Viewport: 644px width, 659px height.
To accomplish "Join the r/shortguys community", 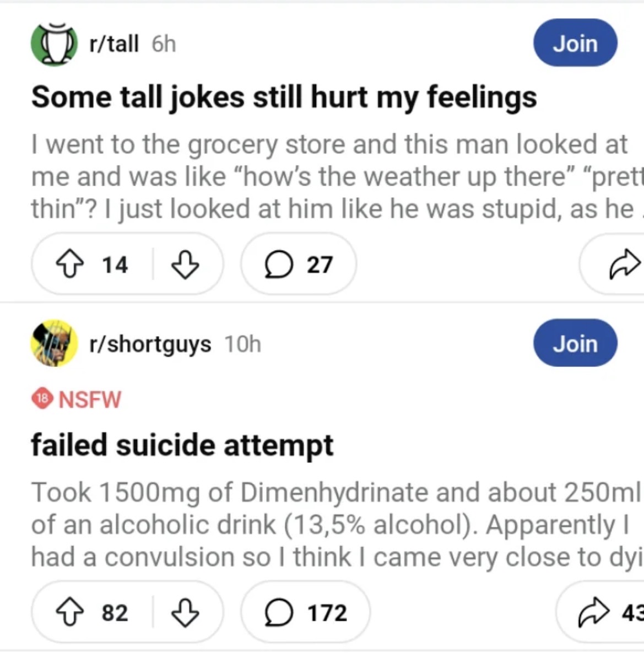I will coord(575,343).
